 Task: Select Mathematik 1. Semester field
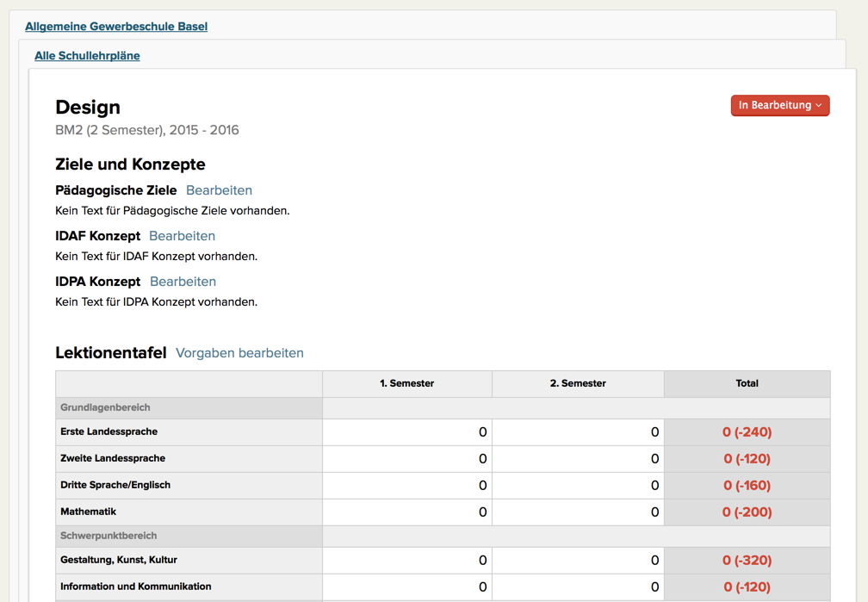pos(407,512)
